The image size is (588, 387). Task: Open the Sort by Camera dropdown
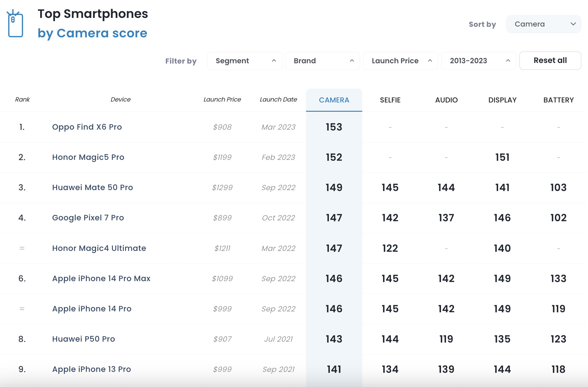pyautogui.click(x=543, y=24)
